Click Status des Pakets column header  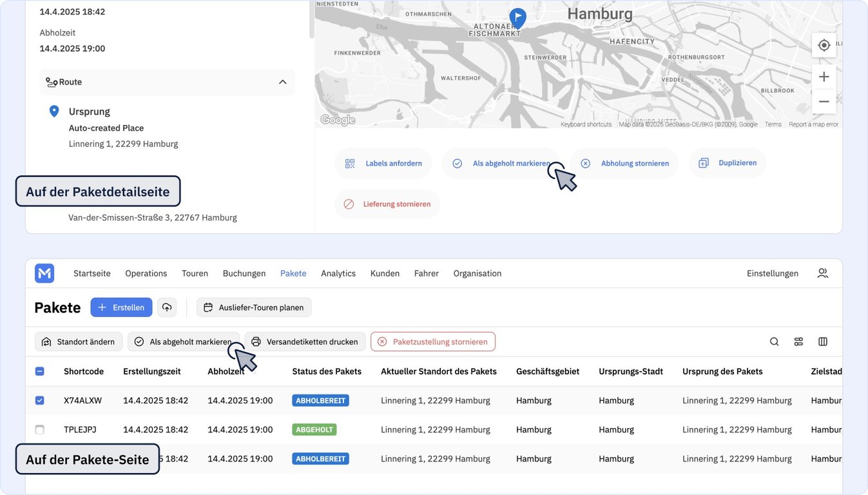pyautogui.click(x=327, y=371)
